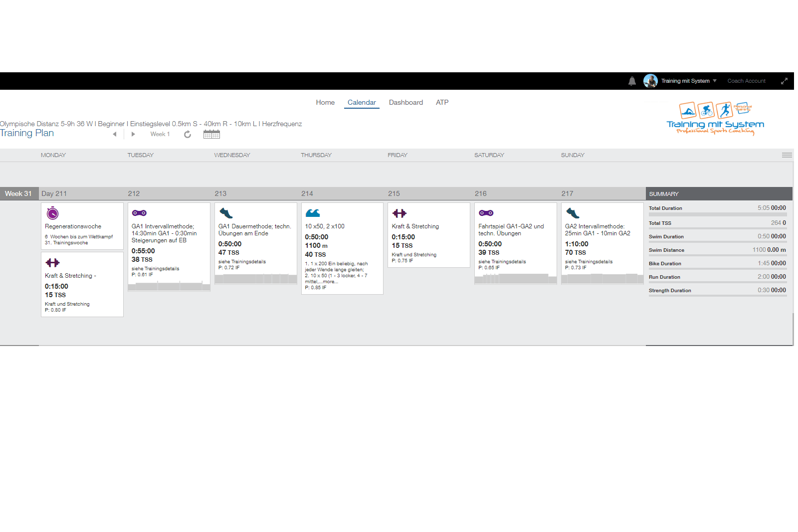
Task: Click the Total Duration progress bar in summary
Action: coord(717,214)
